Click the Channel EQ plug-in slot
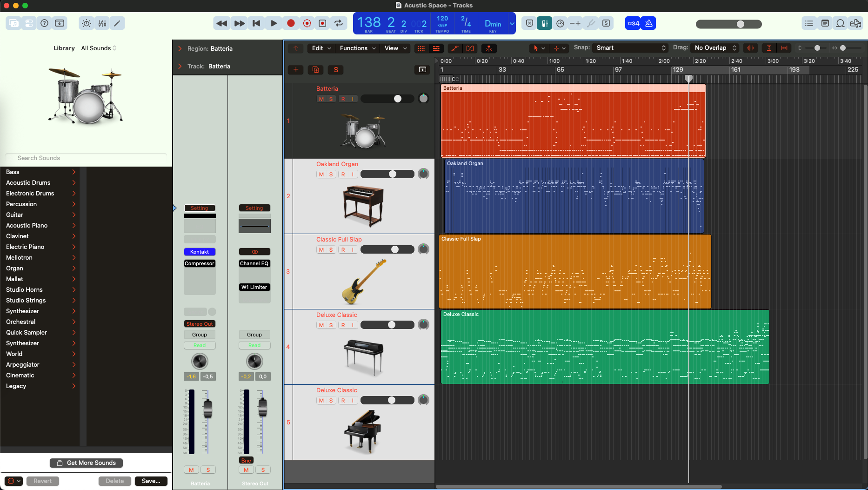868x490 pixels. 254,263
